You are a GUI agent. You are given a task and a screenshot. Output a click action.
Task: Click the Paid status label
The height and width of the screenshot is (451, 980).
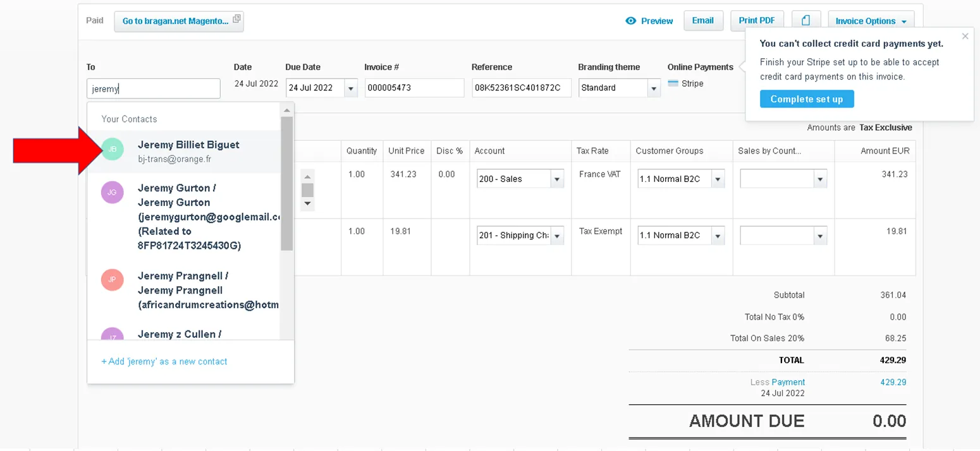tap(95, 20)
